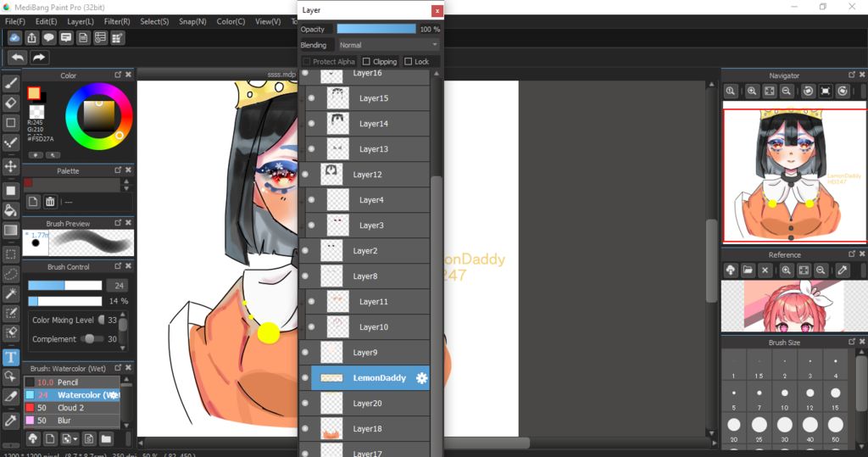Viewport: 868px width, 457px height.
Task: Zoom in using Navigator plus magnifier
Action: [x=752, y=92]
